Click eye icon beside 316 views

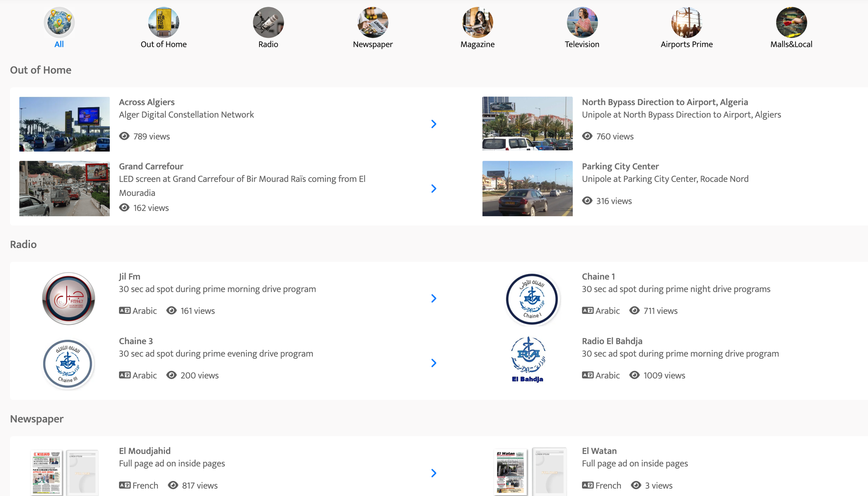[587, 201]
